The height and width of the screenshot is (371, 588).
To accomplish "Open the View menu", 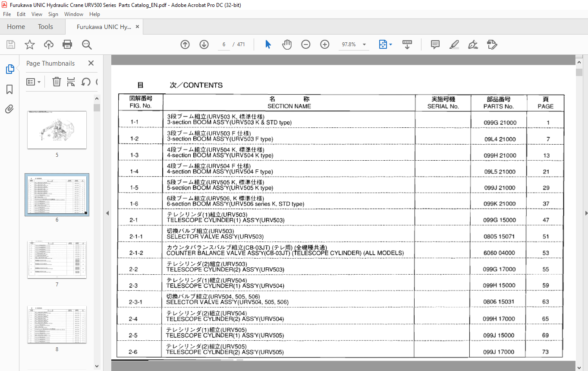I will click(37, 14).
